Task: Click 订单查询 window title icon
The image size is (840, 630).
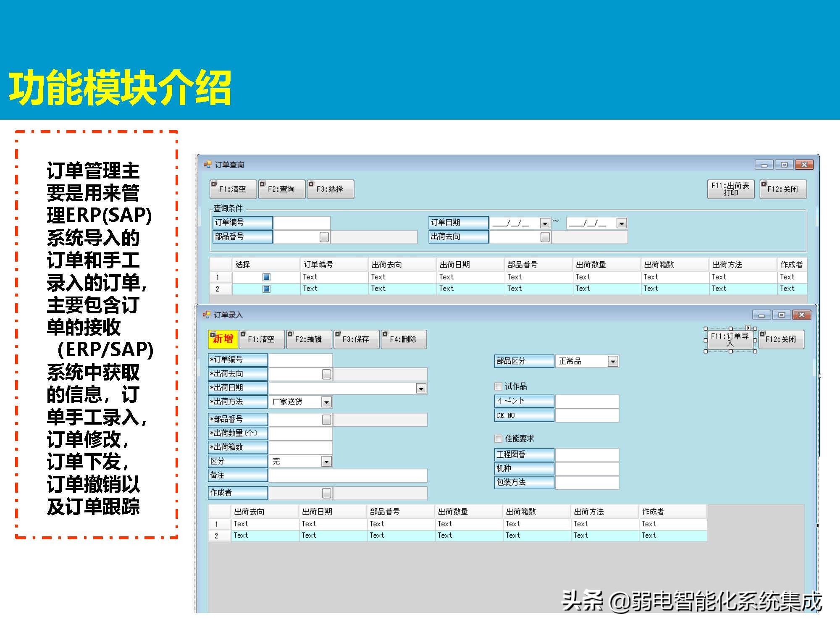Action: click(207, 165)
